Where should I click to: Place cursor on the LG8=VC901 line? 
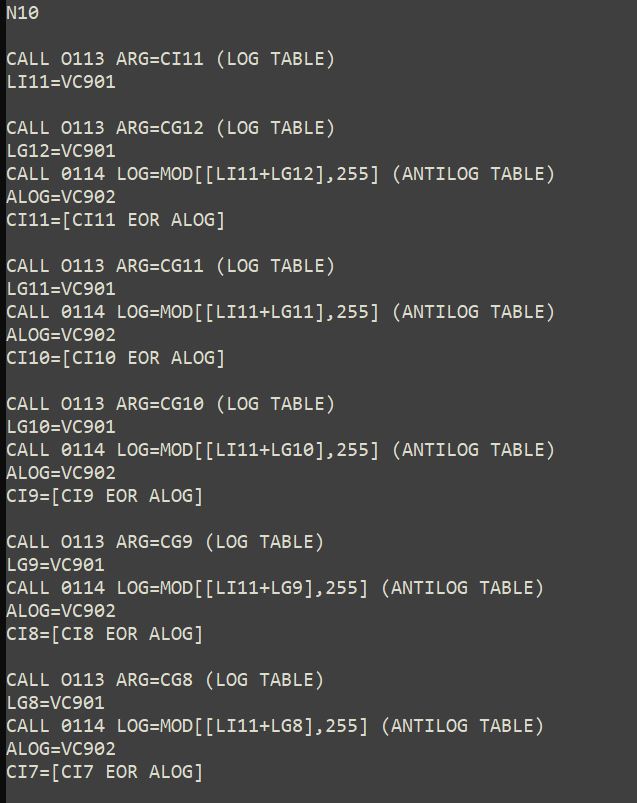[55, 703]
